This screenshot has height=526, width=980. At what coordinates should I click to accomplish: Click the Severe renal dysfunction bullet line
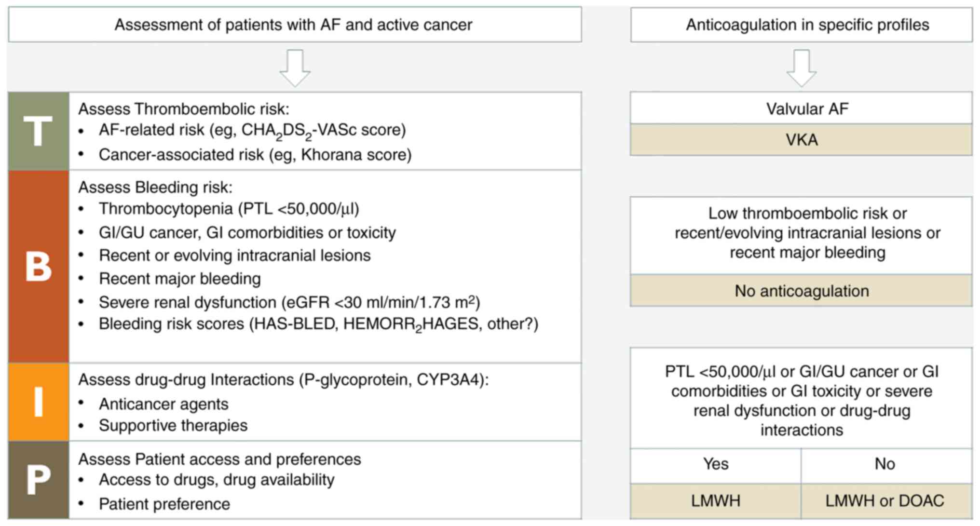(x=289, y=302)
